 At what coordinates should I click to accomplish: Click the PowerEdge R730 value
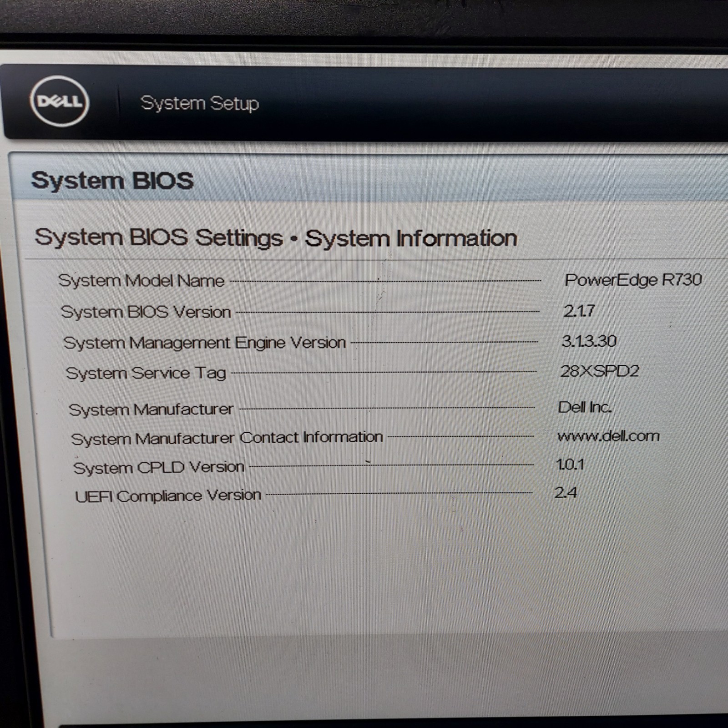coord(633,280)
